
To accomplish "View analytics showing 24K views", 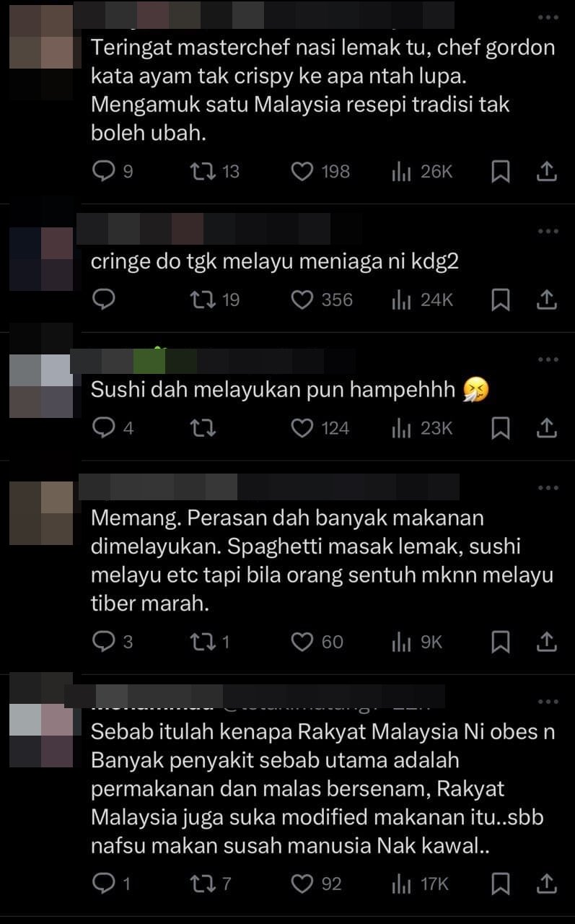I will click(422, 300).
